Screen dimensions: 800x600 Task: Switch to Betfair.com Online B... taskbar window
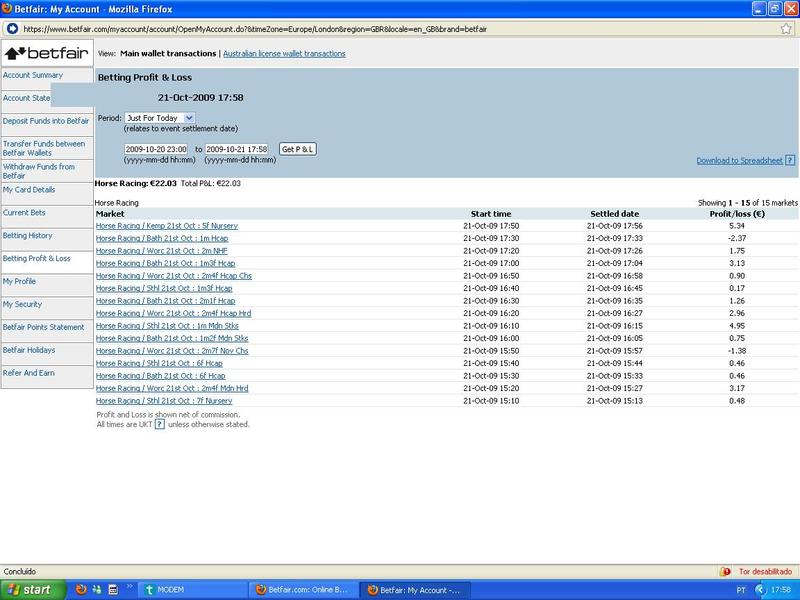tap(304, 590)
